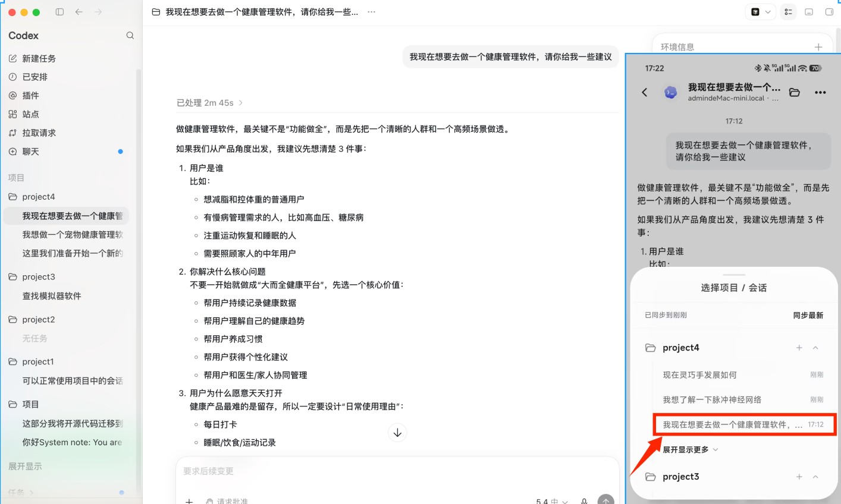The height and width of the screenshot is (504, 841).
Task: Open the dropdown with black app icon in header
Action: (760, 12)
